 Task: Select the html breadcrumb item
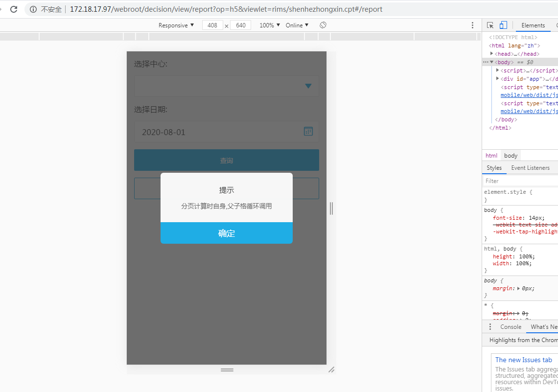pyautogui.click(x=491, y=156)
